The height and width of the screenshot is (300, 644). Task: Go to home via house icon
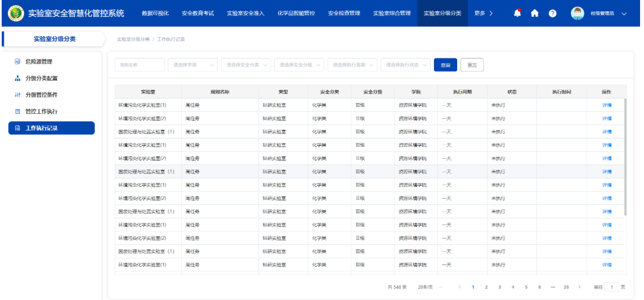pos(534,13)
